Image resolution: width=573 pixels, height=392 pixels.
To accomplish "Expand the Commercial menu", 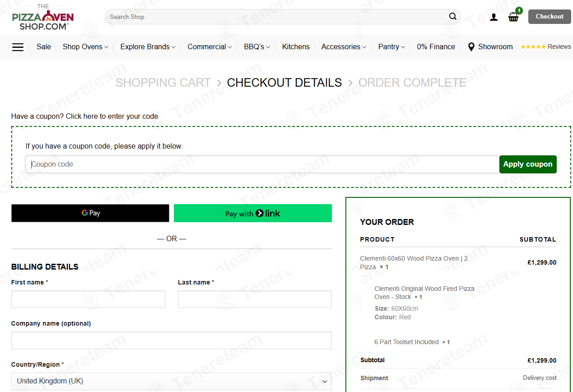I will pos(210,47).
